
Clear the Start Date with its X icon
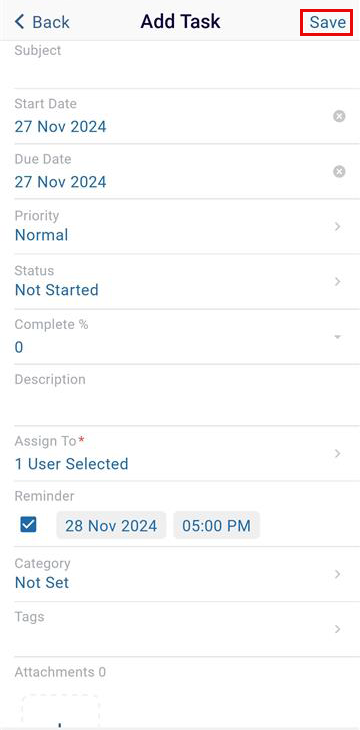pyautogui.click(x=339, y=116)
